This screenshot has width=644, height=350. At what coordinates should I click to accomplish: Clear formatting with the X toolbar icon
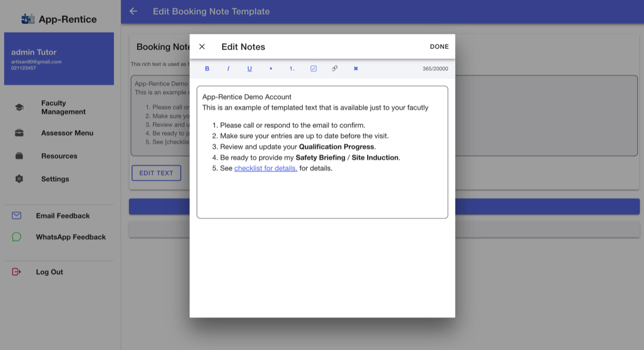point(356,69)
